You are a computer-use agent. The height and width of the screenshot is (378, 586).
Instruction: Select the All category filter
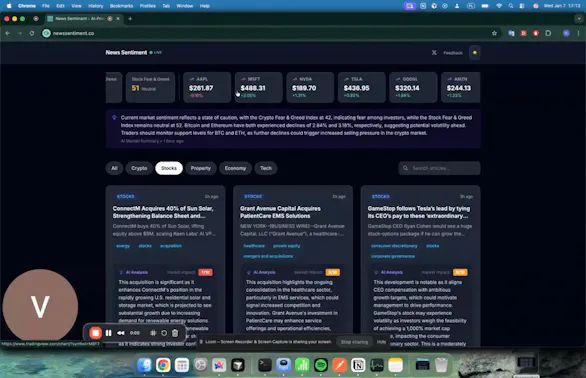click(x=114, y=168)
